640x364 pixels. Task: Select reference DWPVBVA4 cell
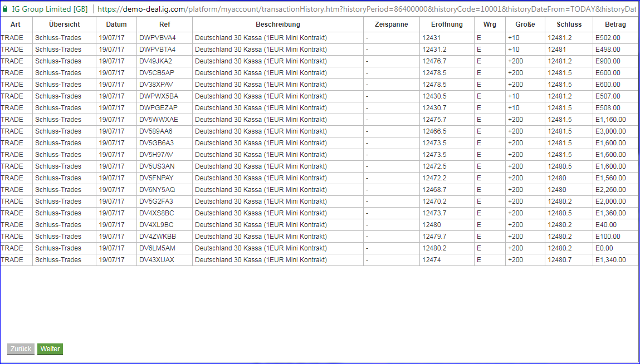164,38
